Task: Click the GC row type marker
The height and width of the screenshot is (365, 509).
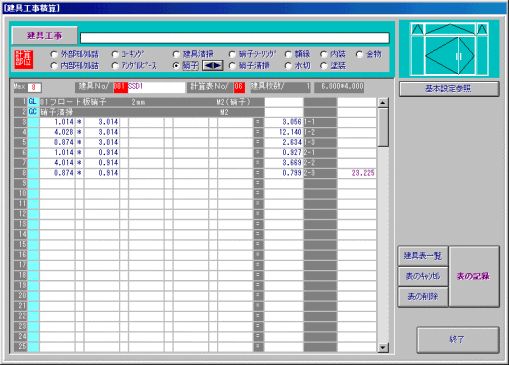Action: [x=32, y=112]
